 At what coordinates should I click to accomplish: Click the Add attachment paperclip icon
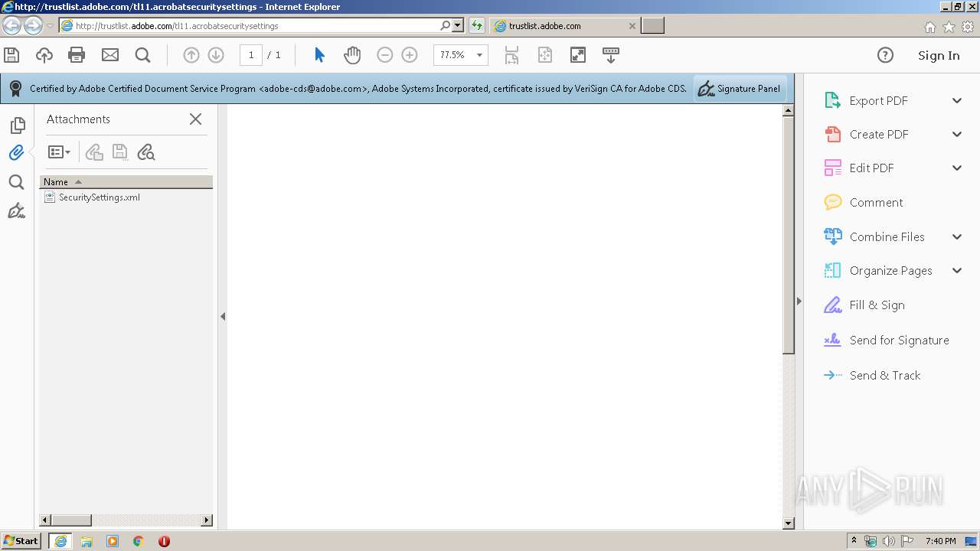tap(94, 152)
